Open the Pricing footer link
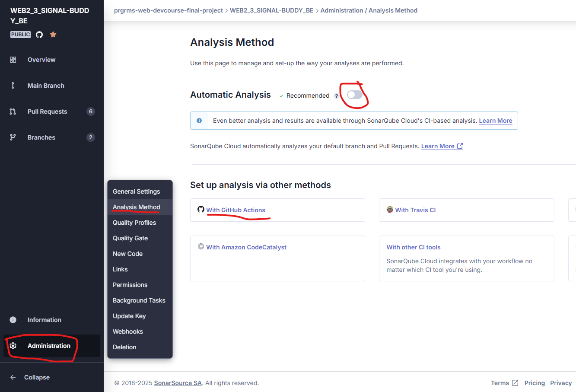 [x=535, y=383]
